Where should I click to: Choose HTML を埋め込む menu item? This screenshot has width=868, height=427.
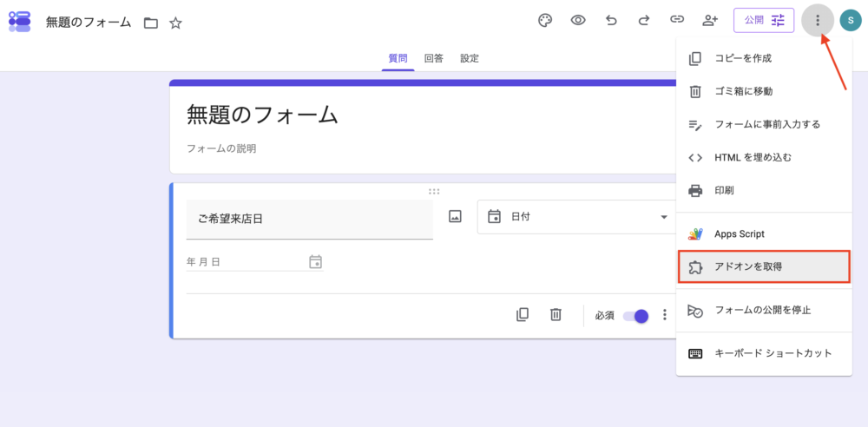764,157
